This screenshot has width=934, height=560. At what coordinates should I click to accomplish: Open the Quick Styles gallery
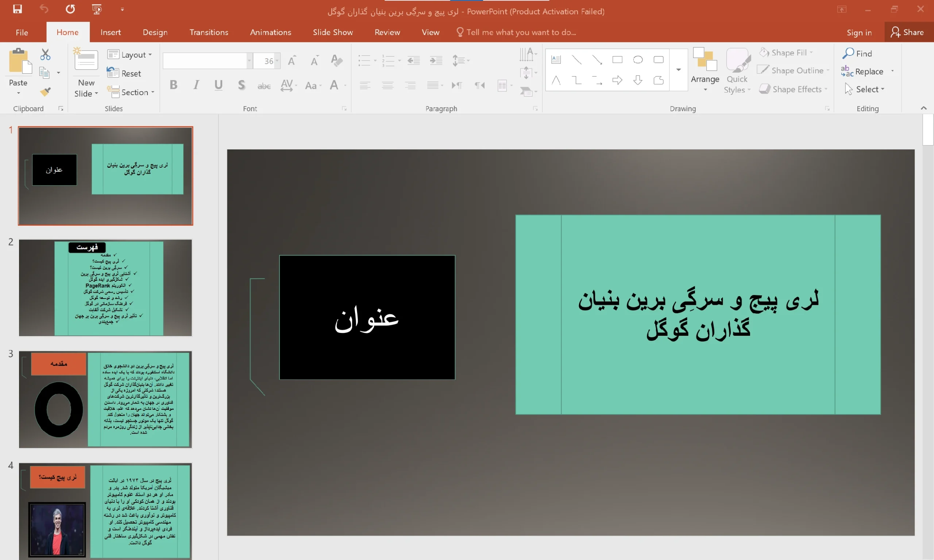coord(737,70)
